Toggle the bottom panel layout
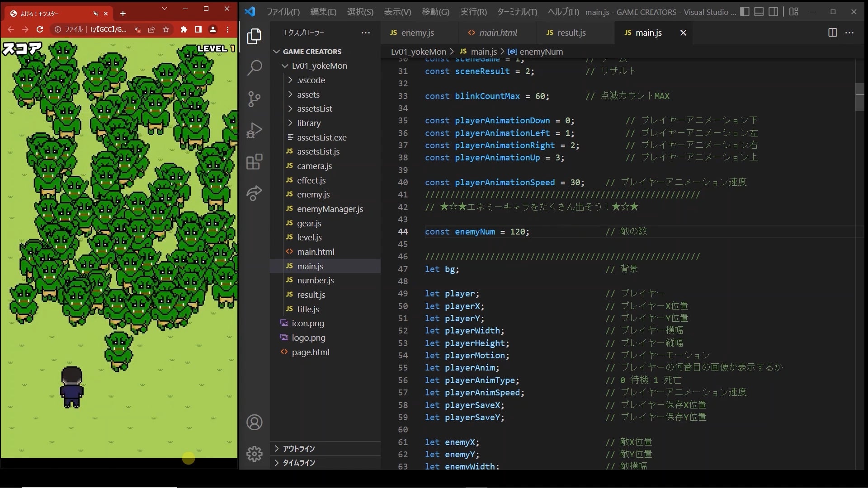 pyautogui.click(x=759, y=12)
